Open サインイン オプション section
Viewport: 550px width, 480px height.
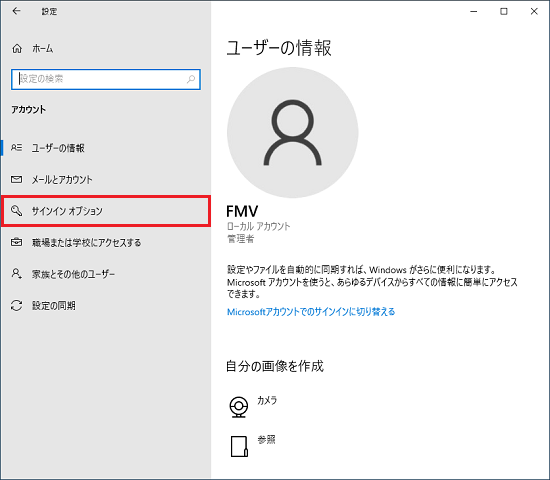coord(106,211)
